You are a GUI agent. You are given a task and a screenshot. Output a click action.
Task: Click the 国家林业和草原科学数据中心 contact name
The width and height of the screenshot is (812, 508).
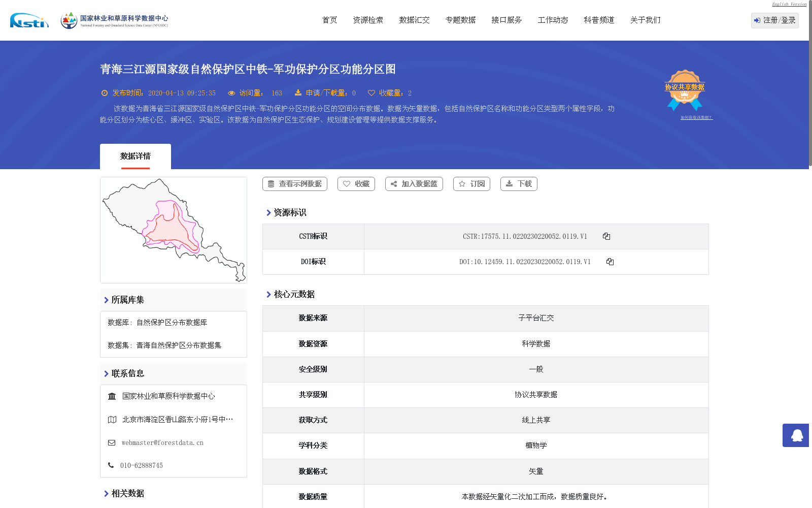click(x=168, y=396)
